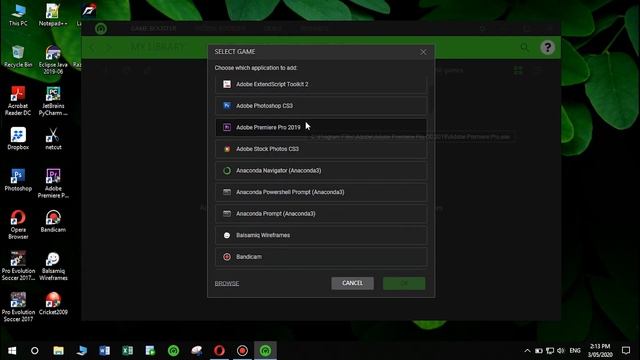Viewport: 640px width, 360px height.
Task: Open Word from the taskbar
Action: click(104, 351)
